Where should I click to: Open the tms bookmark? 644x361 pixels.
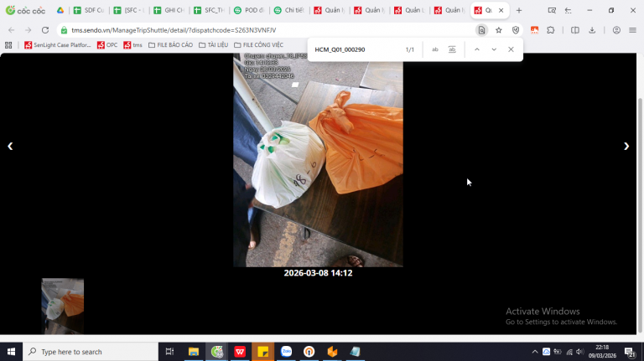pos(132,45)
